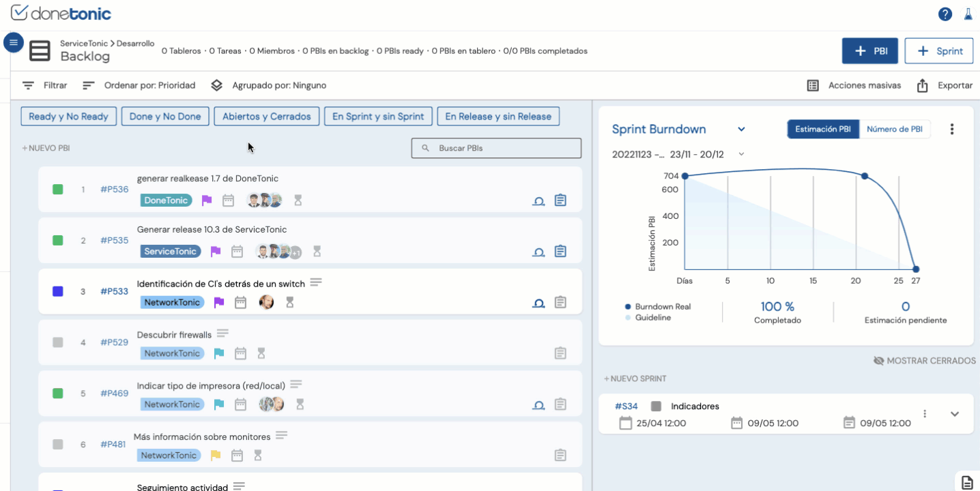
Task: Open the help question mark icon
Action: click(945, 14)
